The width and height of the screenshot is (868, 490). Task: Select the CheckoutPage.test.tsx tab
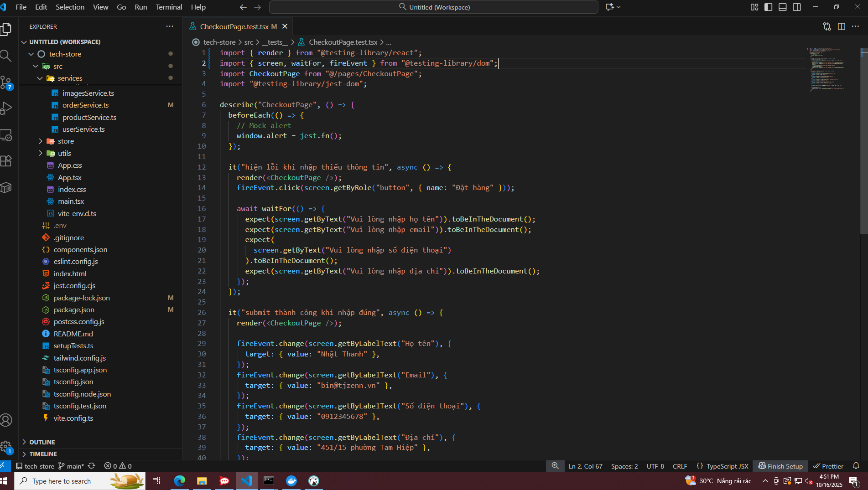pos(234,26)
